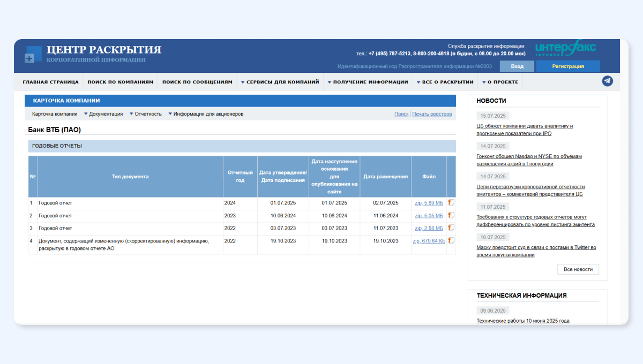This screenshot has width=643, height=364.
Task: Click the Поиск link
Action: [401, 114]
